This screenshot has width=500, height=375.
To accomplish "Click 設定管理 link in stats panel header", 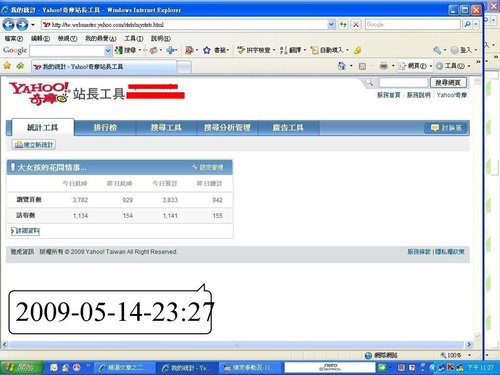I will [208, 167].
